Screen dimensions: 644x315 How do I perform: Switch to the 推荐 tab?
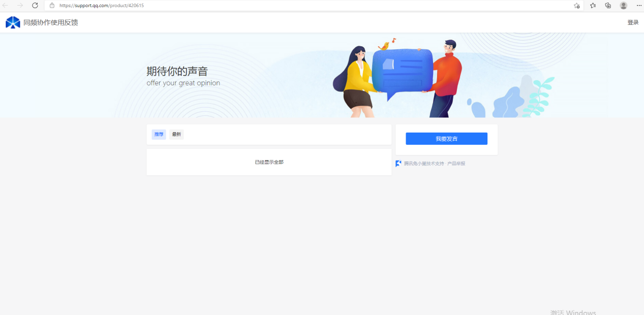click(159, 135)
